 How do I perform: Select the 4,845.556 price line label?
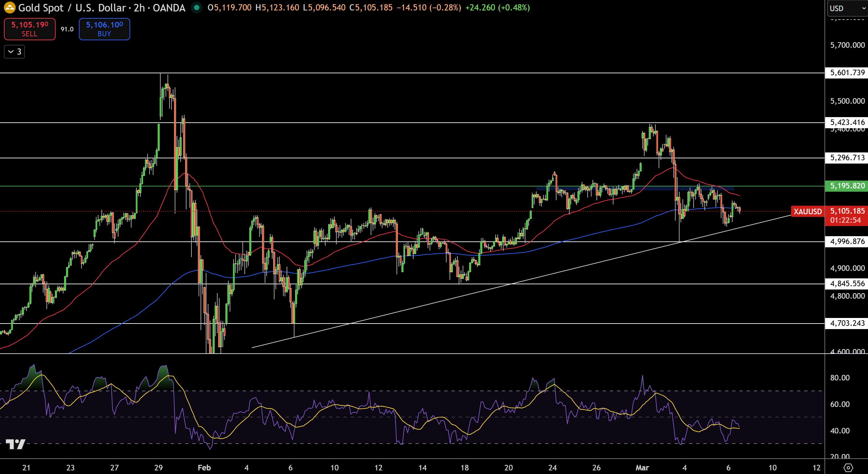(x=846, y=284)
